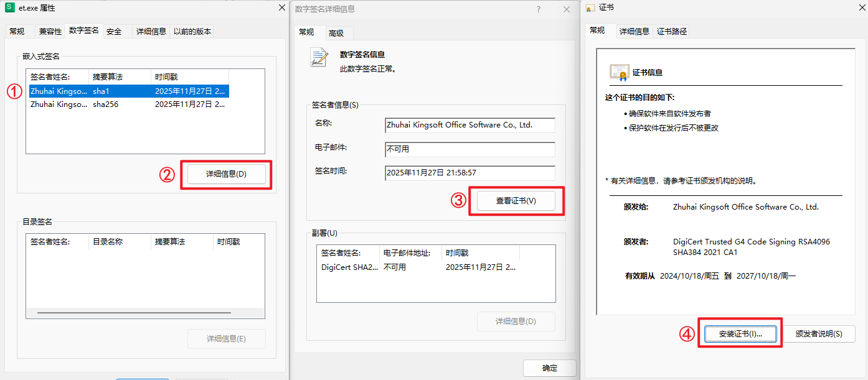Click the 目录签名 horizontal scrollbar

134,312
